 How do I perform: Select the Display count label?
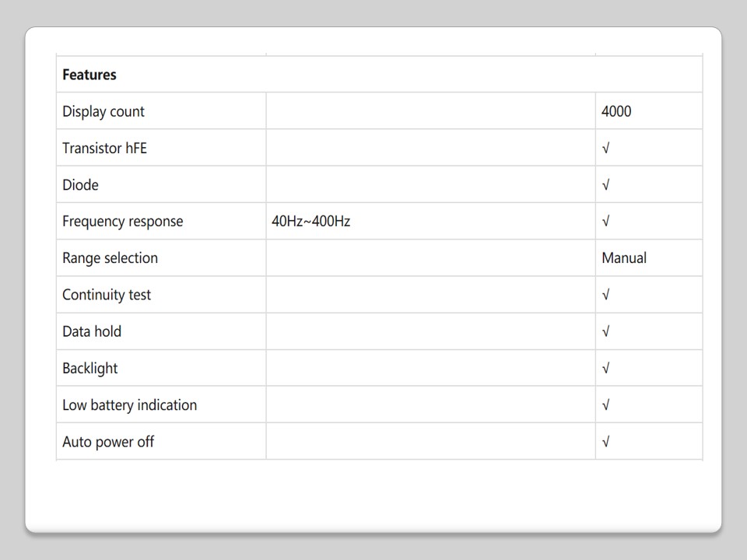click(x=103, y=111)
